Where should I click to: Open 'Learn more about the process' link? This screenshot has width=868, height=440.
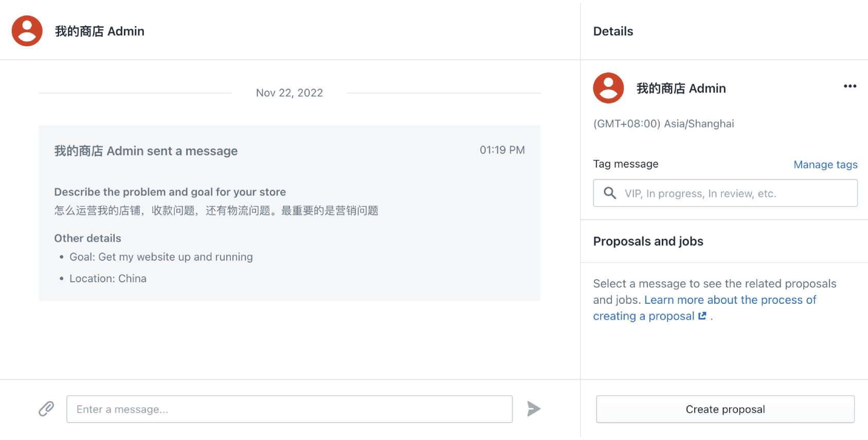pos(730,300)
